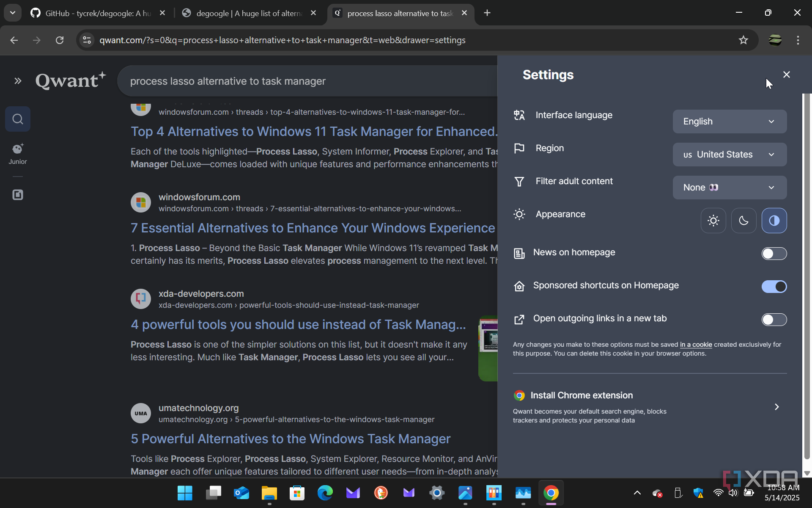Toggle News on homepage switch

pos(774,254)
